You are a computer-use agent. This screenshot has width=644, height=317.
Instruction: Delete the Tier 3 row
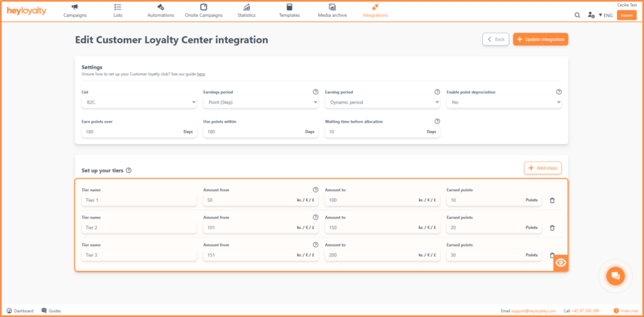click(552, 255)
